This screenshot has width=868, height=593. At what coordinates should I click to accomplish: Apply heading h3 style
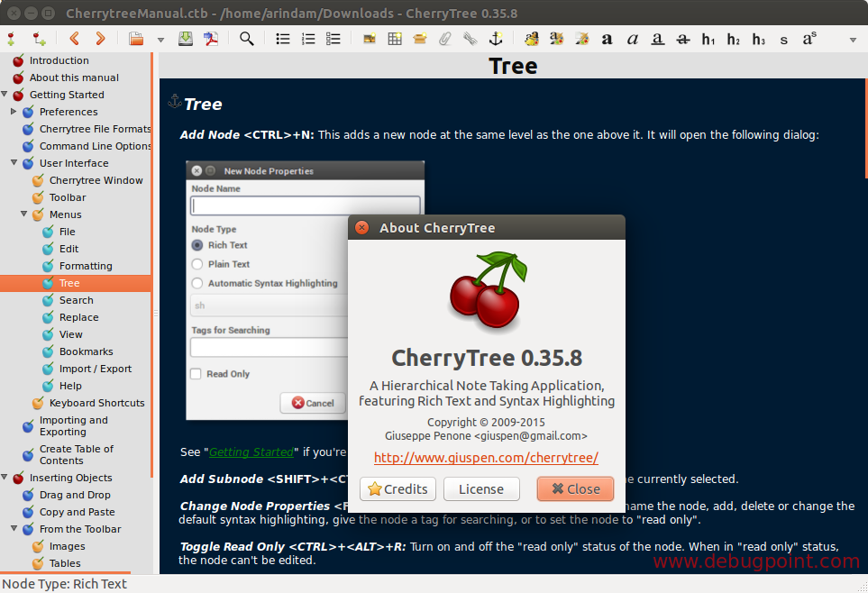(x=758, y=40)
